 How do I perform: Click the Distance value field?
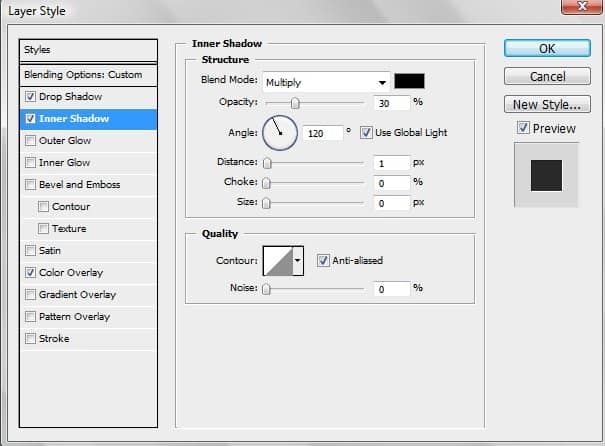pyautogui.click(x=391, y=163)
